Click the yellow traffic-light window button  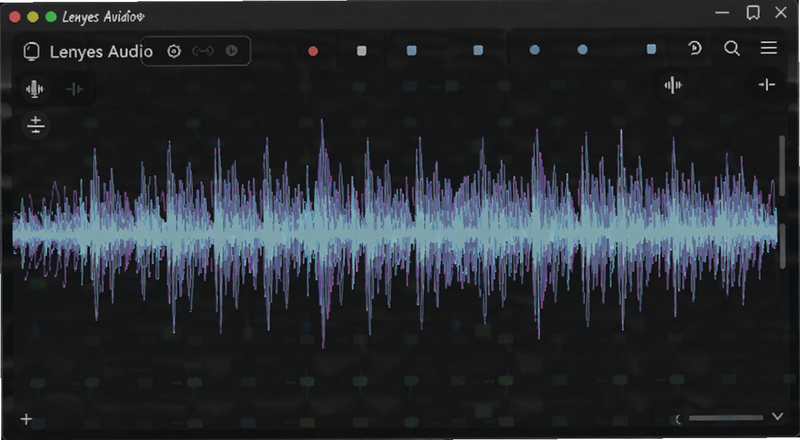tap(33, 17)
